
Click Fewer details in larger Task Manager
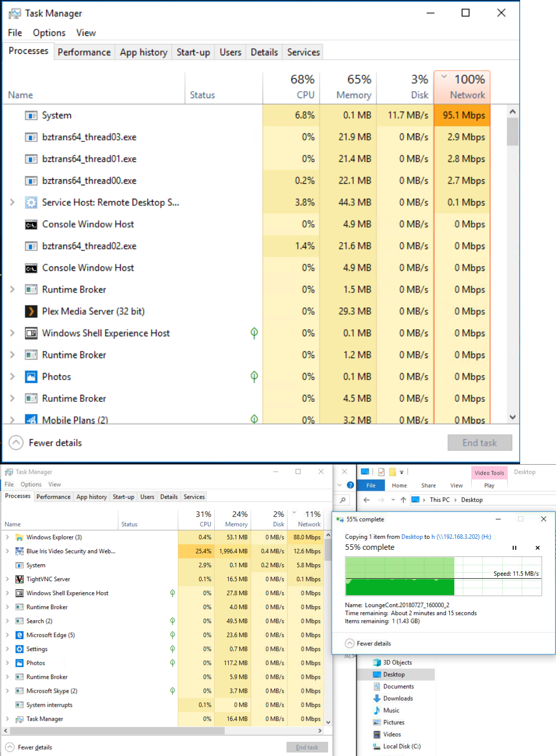[x=45, y=443]
